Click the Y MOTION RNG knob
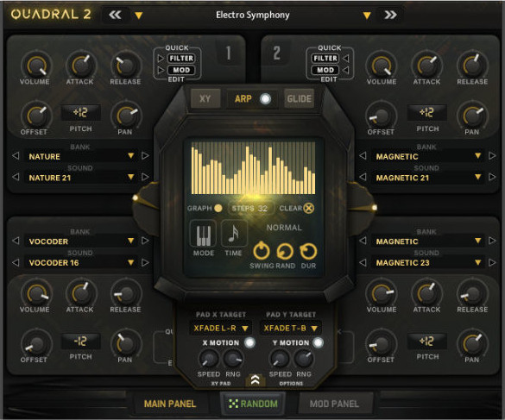 click(303, 359)
